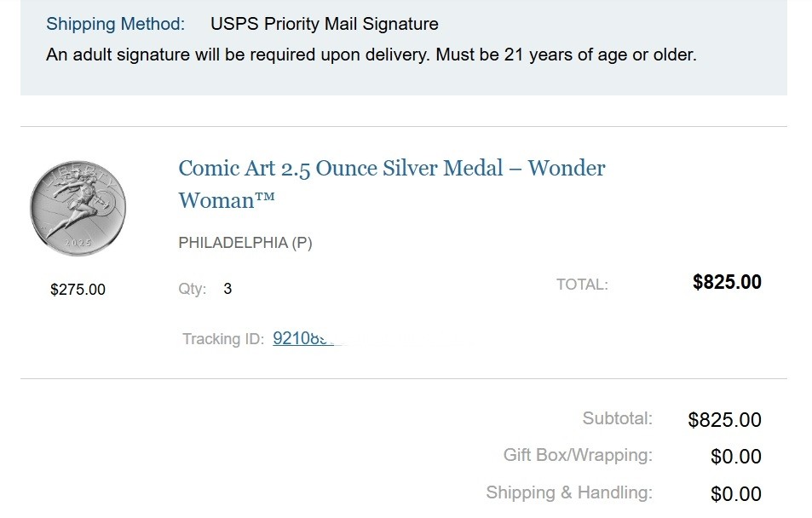Click the Qty label
This screenshot has width=812, height=518.
click(x=192, y=289)
